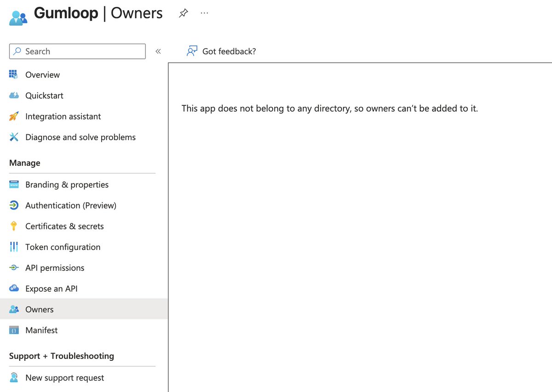Pin the Gumloop Owners page
The width and height of the screenshot is (552, 392).
[183, 13]
